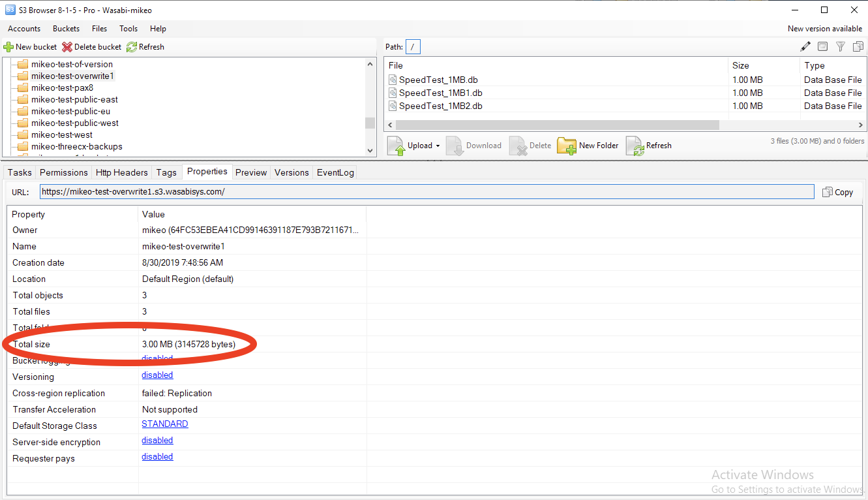
Task: Click the Creation date value 8/30/2019 7:48:56 AM
Action: (x=183, y=262)
